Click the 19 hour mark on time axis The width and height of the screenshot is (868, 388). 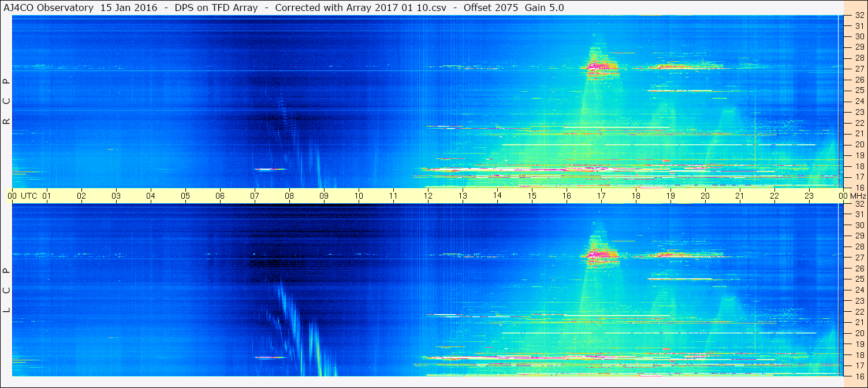670,196
